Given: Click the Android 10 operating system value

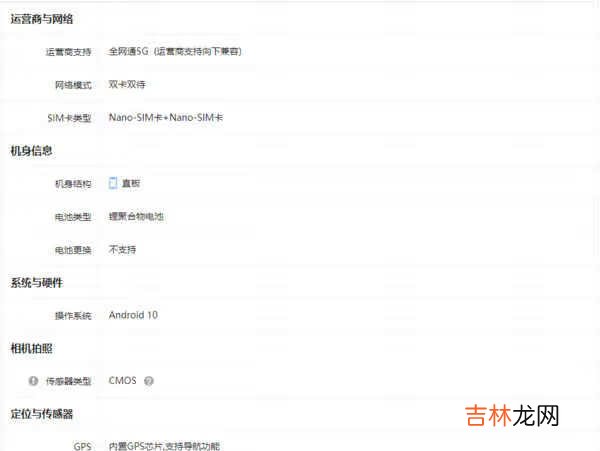Looking at the screenshot, I should click(132, 315).
